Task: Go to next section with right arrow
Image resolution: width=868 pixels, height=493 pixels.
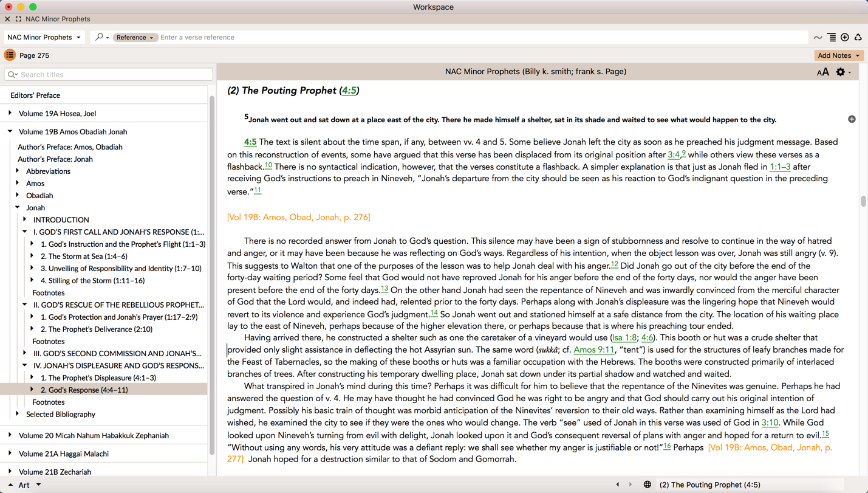Action: 630,484
